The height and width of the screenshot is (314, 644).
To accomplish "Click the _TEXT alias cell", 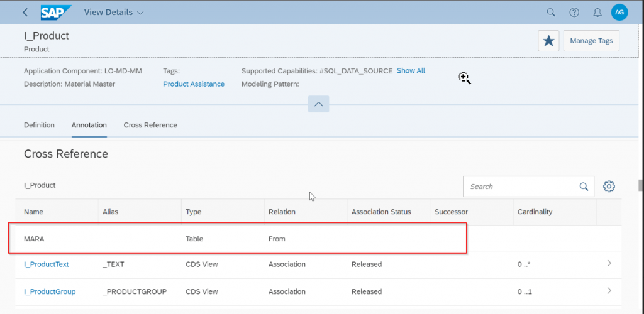I will [113, 264].
